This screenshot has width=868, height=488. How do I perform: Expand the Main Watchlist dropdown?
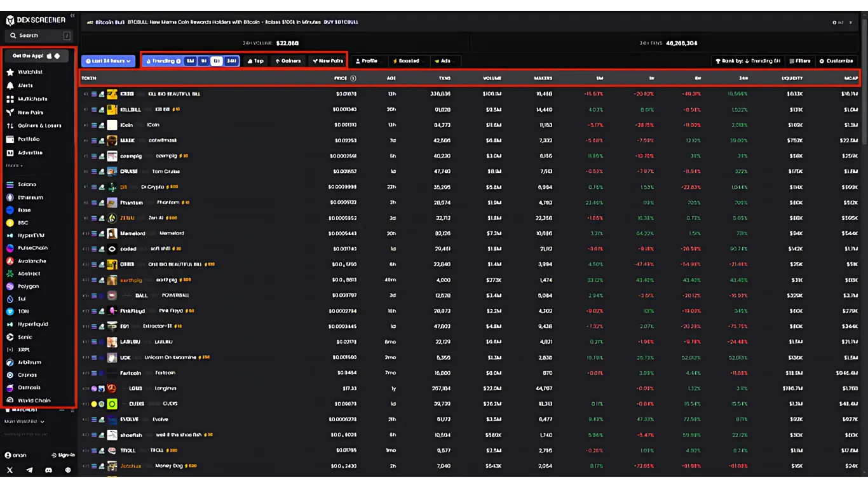[25, 421]
